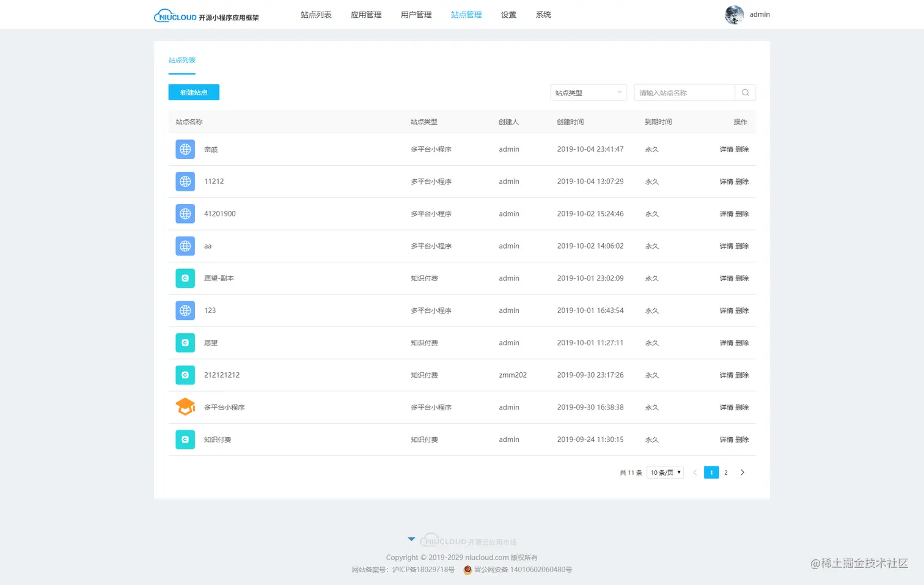Screen dimensions: 924x585
Task: Click the green G icon beside 知识付费
Action: [185, 439]
